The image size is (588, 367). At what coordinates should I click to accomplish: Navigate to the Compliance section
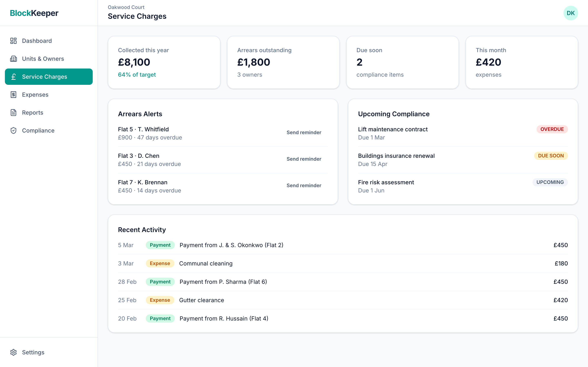pos(38,130)
